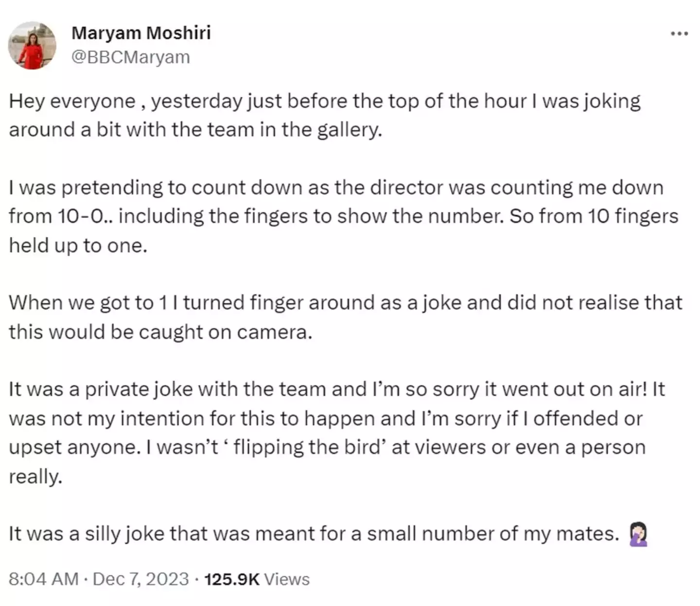This screenshot has height=606, width=700.
Task: Click Maryam Moshiri's profile avatar photo
Action: pos(32,46)
